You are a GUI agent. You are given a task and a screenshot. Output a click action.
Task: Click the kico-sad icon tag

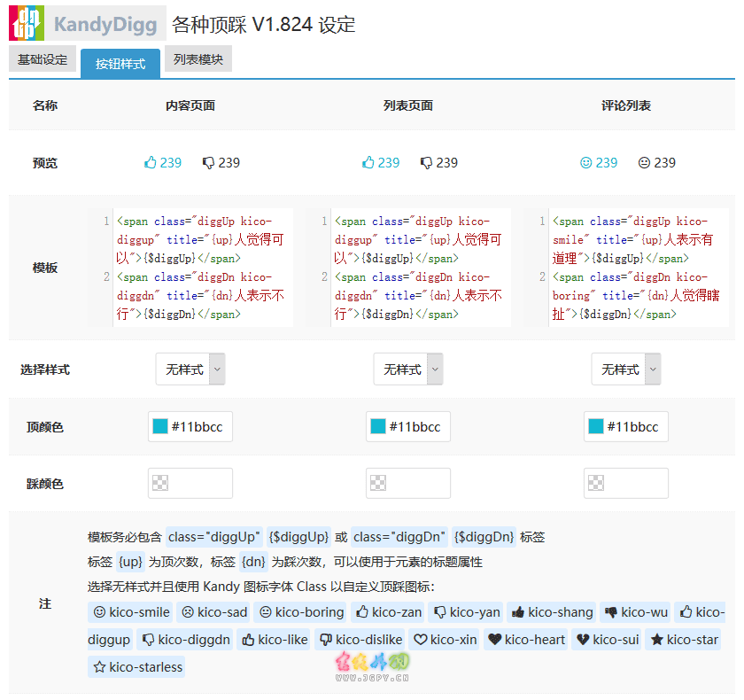click(214, 612)
